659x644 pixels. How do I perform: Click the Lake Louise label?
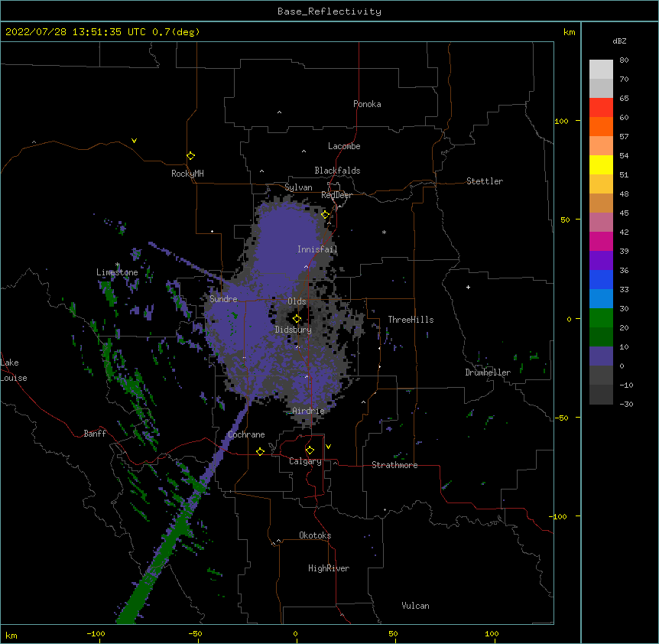14,370
